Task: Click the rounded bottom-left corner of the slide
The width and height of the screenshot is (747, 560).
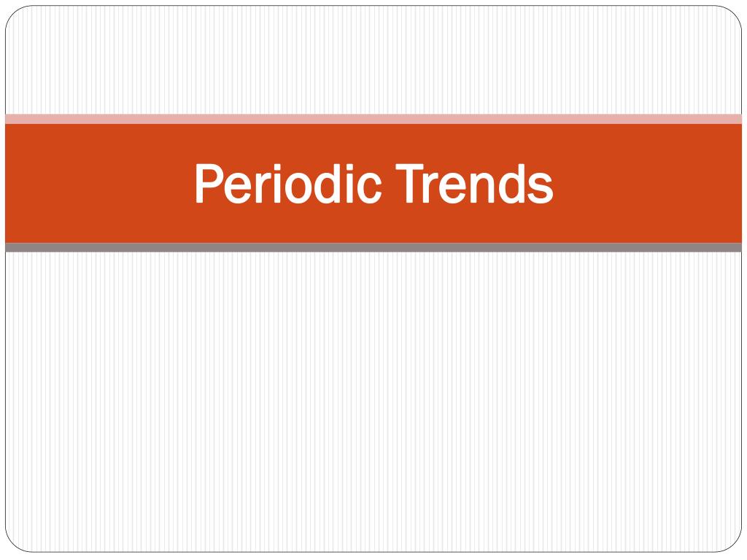Action: [x=13, y=544]
